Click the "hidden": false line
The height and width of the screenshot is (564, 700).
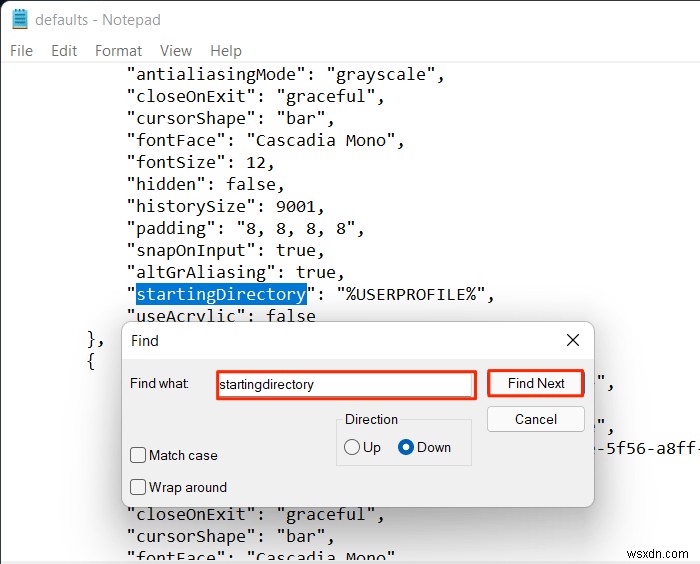[205, 184]
